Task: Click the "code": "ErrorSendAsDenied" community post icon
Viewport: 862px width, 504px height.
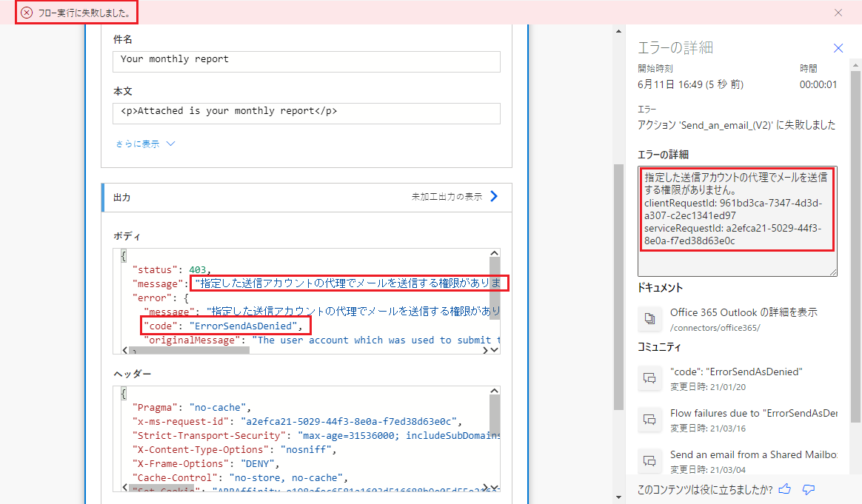Action: point(649,378)
